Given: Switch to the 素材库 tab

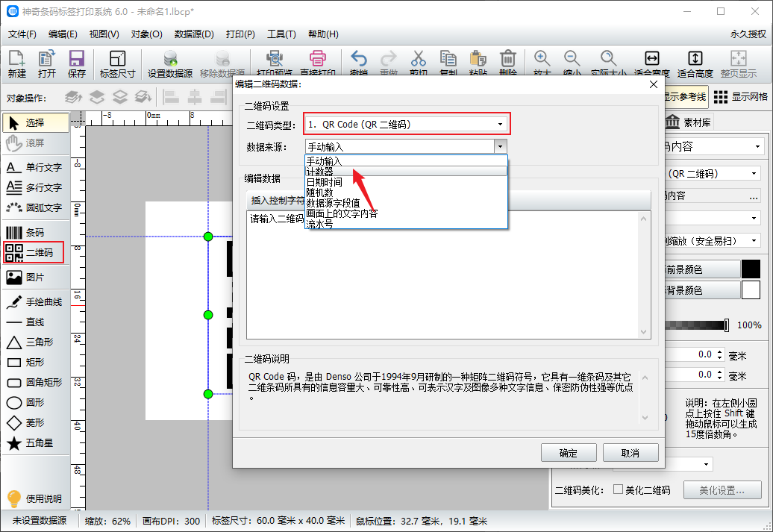Looking at the screenshot, I should tap(688, 122).
